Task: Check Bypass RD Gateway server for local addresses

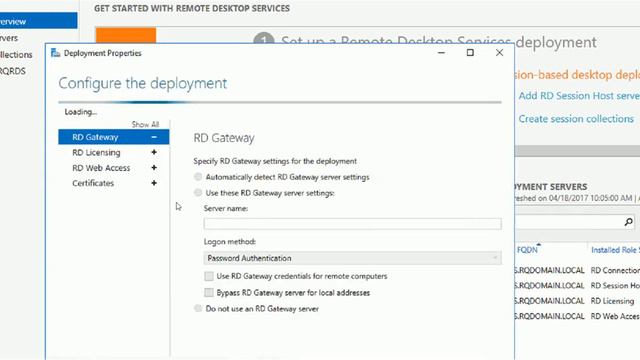Action: point(209,293)
